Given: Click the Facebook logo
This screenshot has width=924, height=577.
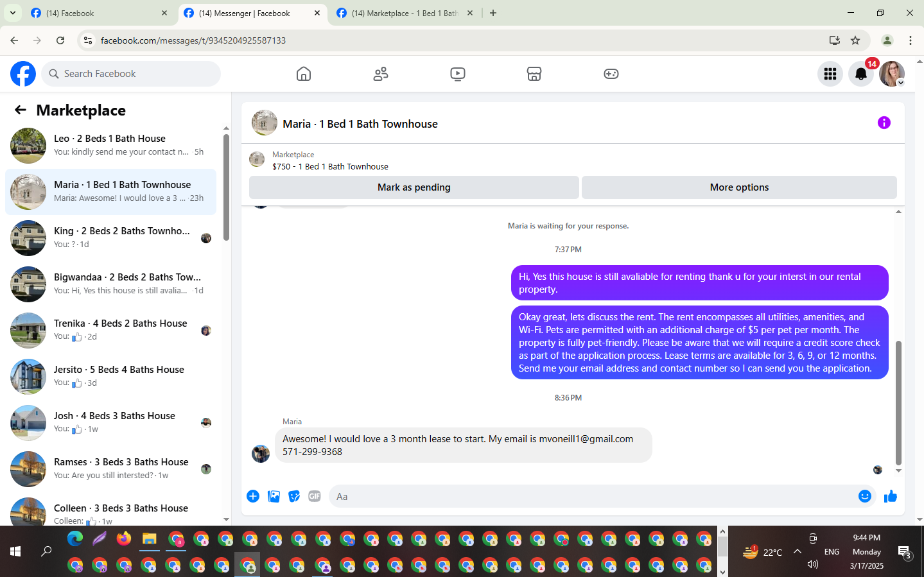Looking at the screenshot, I should [x=23, y=74].
